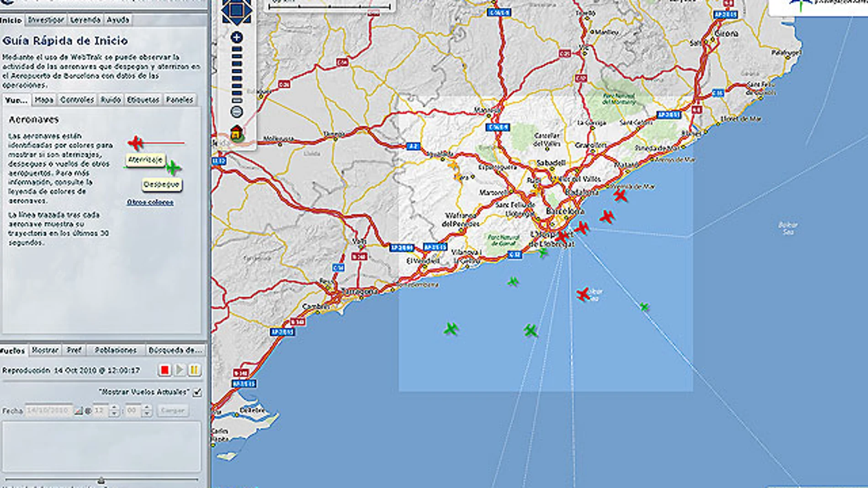The height and width of the screenshot is (488, 868).
Task: Select a green departure airplane over the sea
Action: 513,282
